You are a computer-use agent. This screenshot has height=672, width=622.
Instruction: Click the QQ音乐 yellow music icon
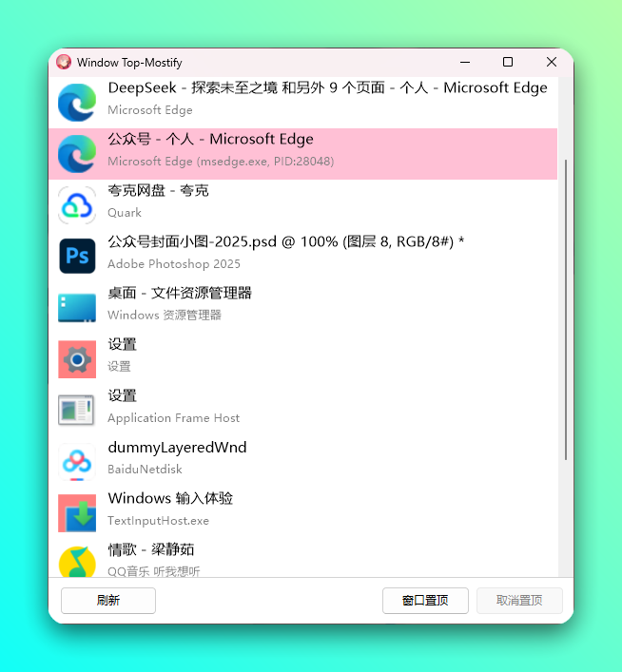coord(77,562)
